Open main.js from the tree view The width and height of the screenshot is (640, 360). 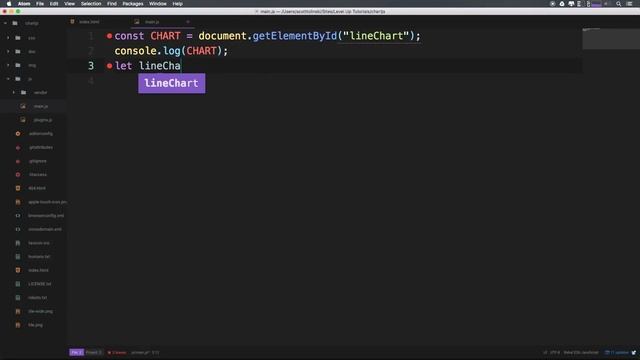[x=41, y=106]
